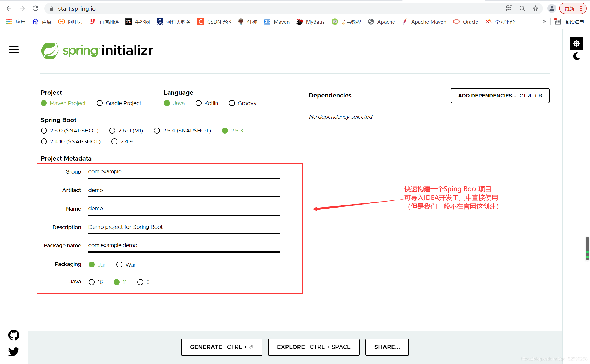Click ADD DEPENDENCIES button
The height and width of the screenshot is (364, 590).
click(500, 96)
